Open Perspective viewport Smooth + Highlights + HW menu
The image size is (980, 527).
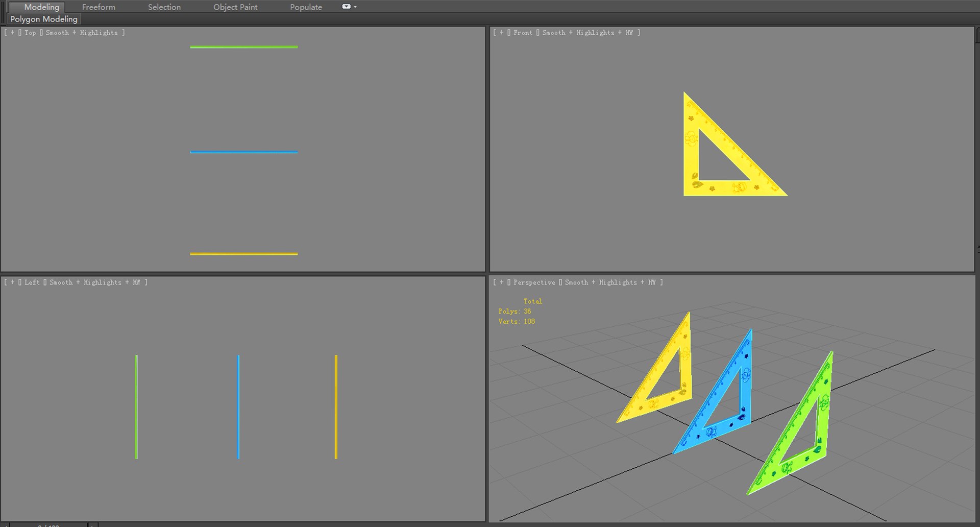tap(610, 282)
